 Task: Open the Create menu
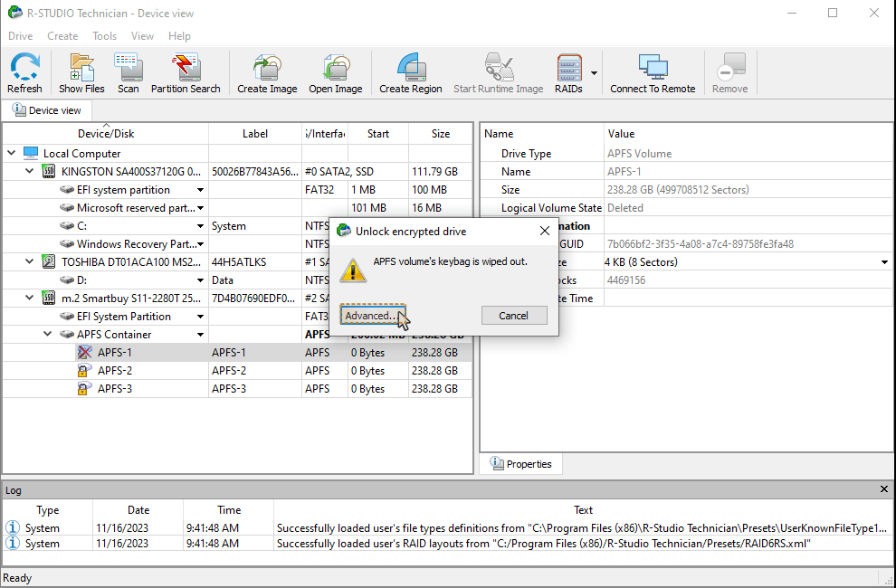(62, 36)
